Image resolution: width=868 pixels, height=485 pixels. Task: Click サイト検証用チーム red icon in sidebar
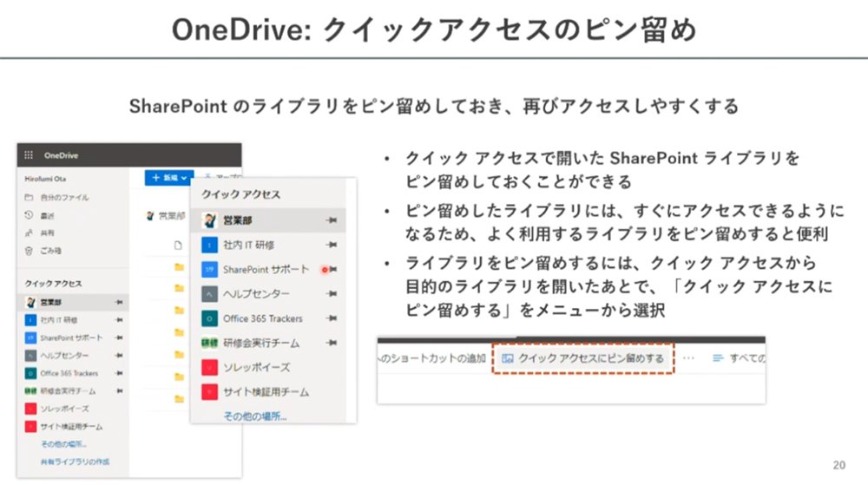click(x=30, y=426)
